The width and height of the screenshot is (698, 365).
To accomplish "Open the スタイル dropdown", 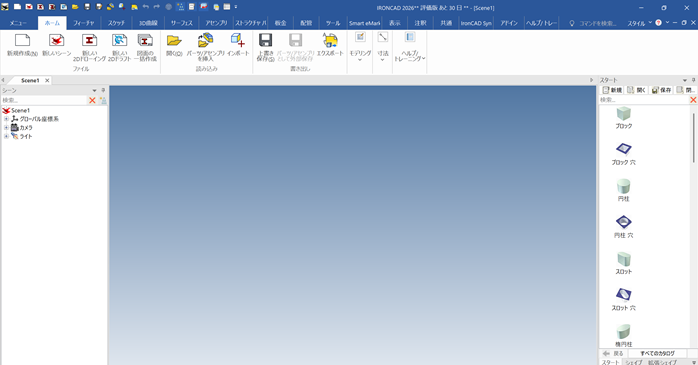I will coord(639,23).
